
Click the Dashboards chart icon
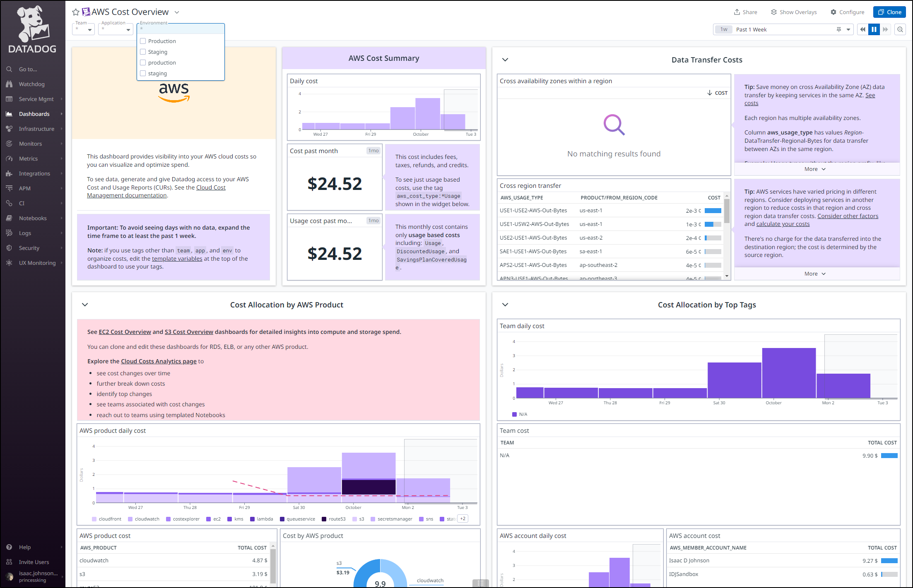pyautogui.click(x=9, y=114)
